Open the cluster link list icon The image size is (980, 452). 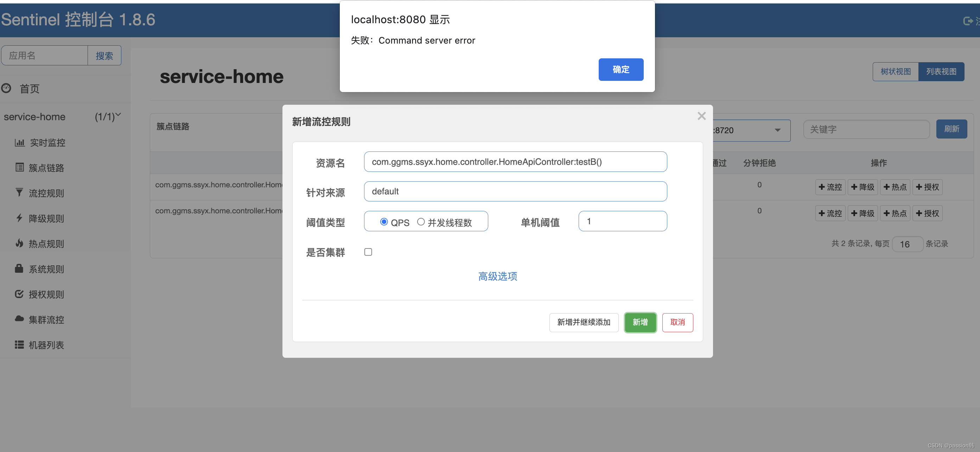coord(19,168)
